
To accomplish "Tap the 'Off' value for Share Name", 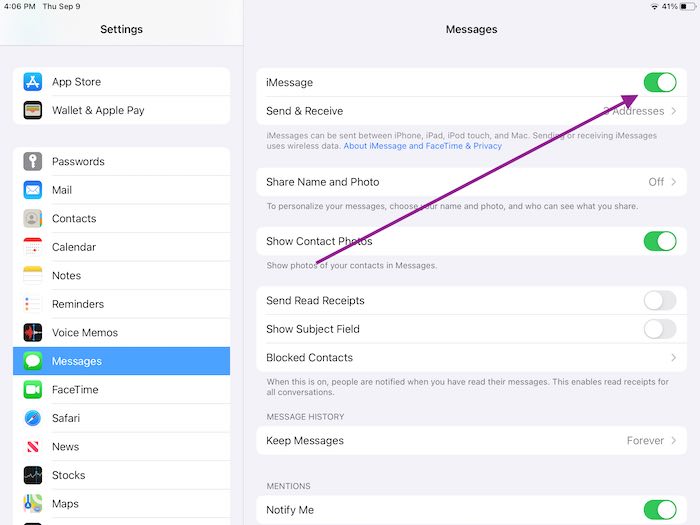I will click(656, 182).
